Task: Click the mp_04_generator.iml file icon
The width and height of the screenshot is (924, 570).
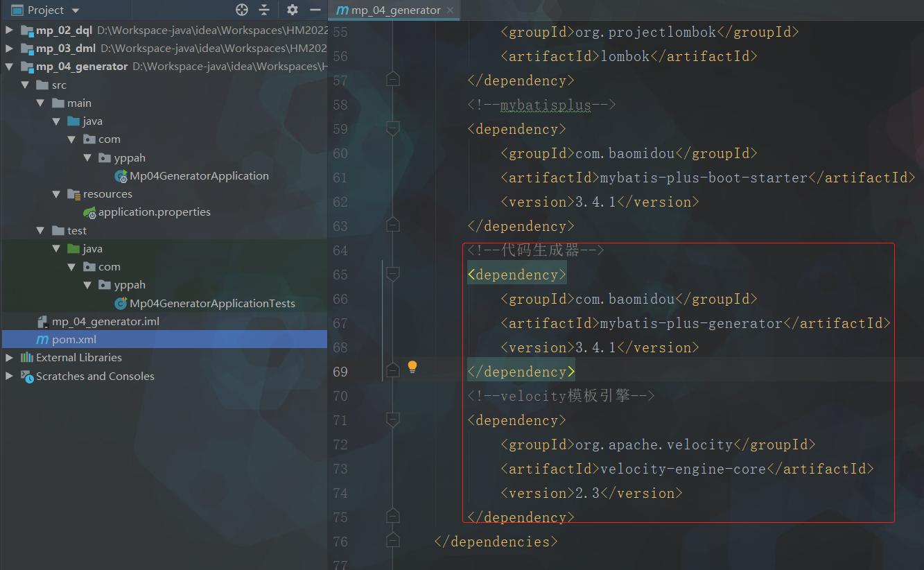Action: coord(42,321)
